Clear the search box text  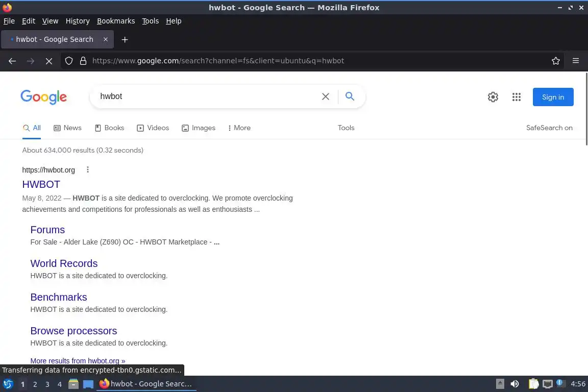326,96
